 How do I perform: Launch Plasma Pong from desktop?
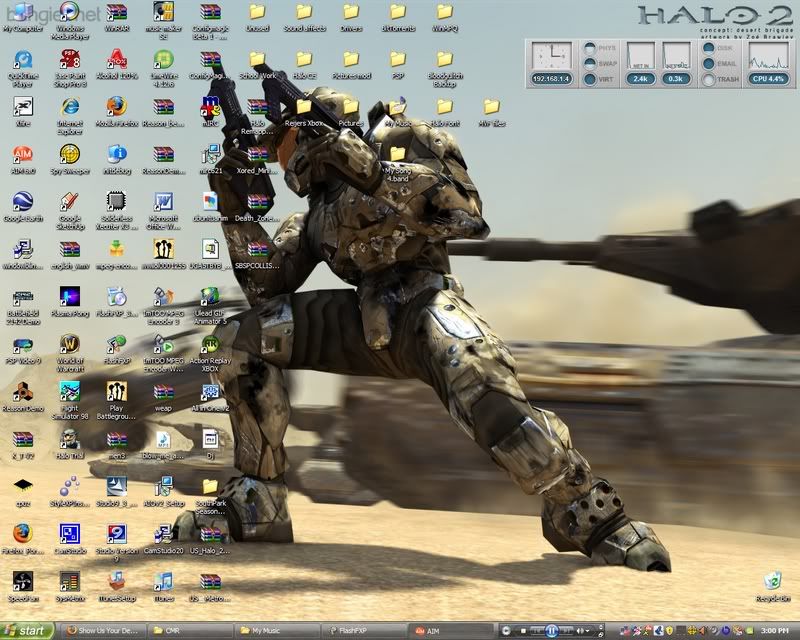point(70,302)
